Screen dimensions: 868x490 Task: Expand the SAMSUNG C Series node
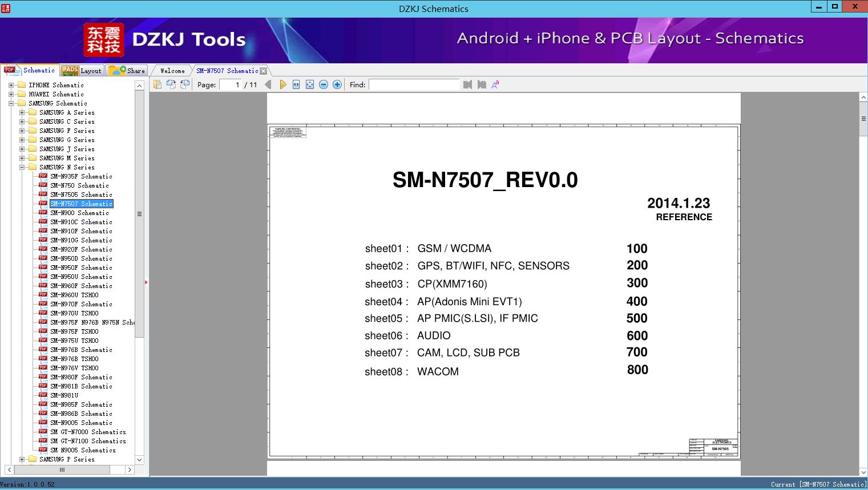coord(22,122)
